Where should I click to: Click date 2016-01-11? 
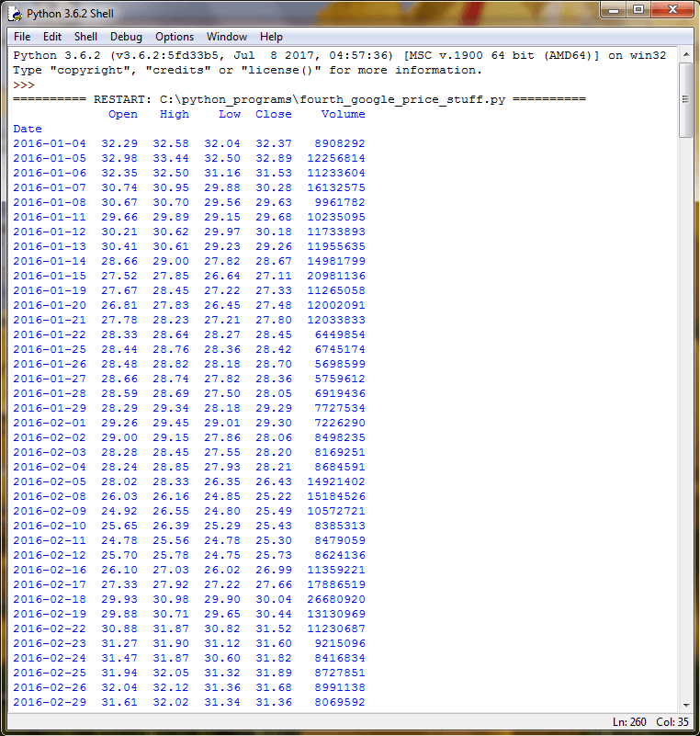click(x=50, y=217)
